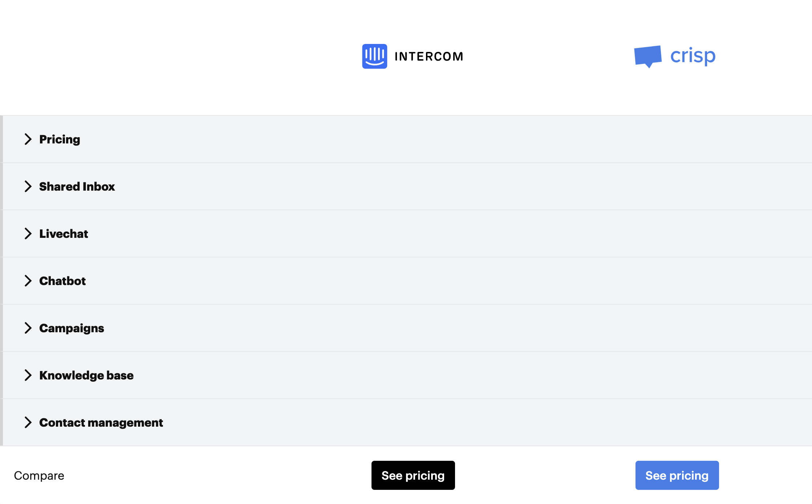Expand the Pricing section chevron
The width and height of the screenshot is (812, 504).
pos(28,139)
